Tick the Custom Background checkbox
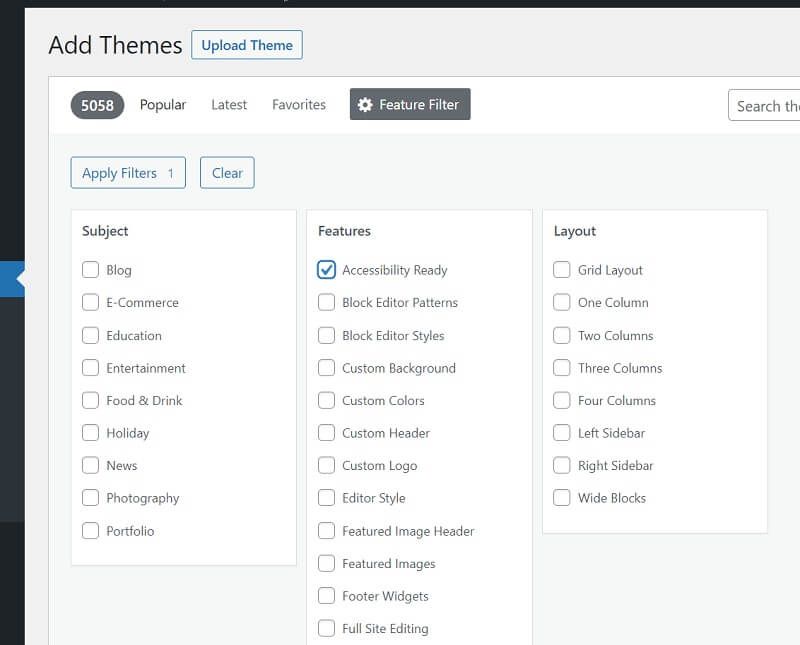800x645 pixels. tap(327, 367)
